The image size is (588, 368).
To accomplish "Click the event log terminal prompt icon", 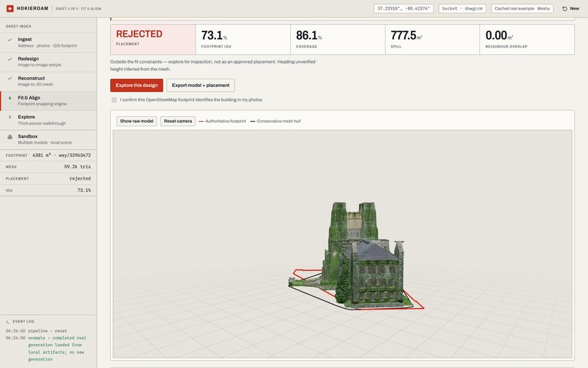I will pos(7,322).
